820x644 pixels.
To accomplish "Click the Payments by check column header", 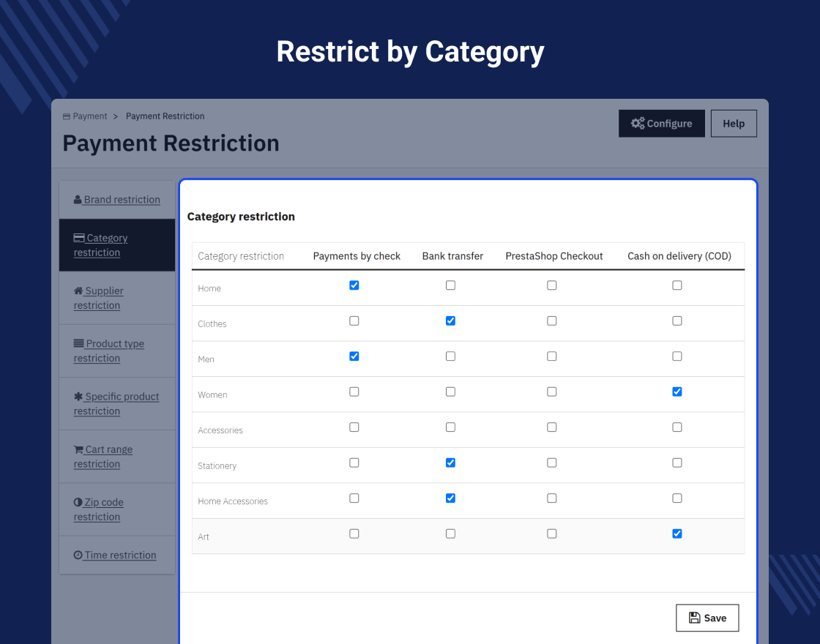I will (x=357, y=256).
